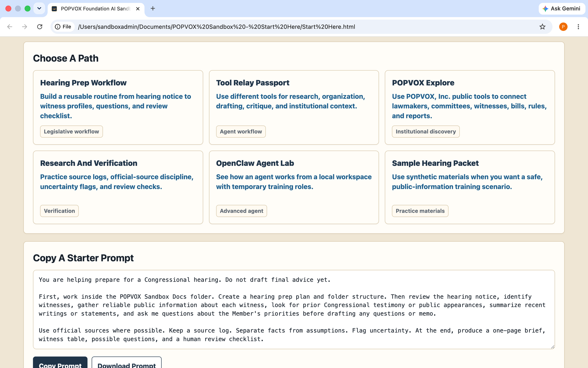Screen dimensions: 588x368
Task: Open the POPVOX Explore card
Action: click(x=470, y=107)
